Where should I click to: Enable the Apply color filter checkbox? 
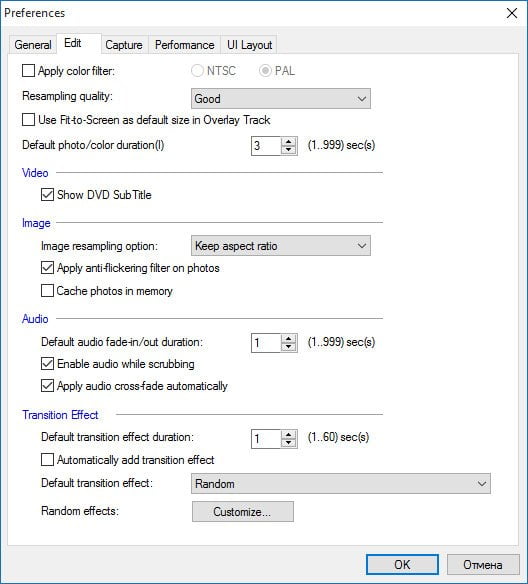pos(28,71)
